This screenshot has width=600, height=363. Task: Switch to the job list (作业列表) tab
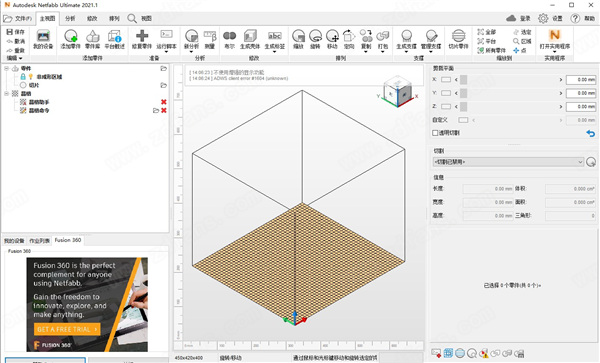coord(39,241)
